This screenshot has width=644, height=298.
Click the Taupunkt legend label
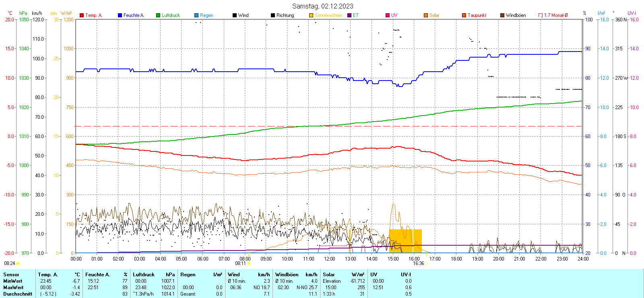[477, 15]
